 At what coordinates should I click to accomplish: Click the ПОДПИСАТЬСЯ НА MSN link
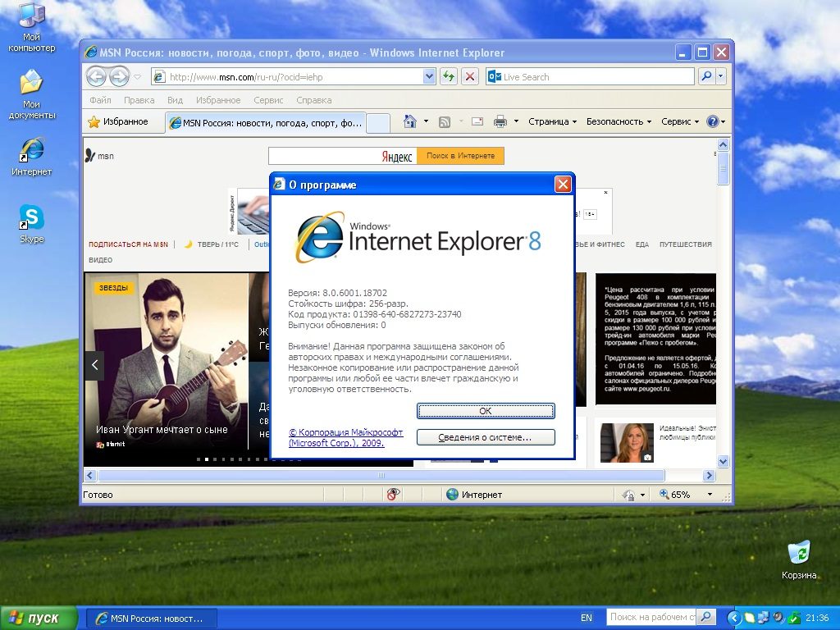click(x=128, y=244)
